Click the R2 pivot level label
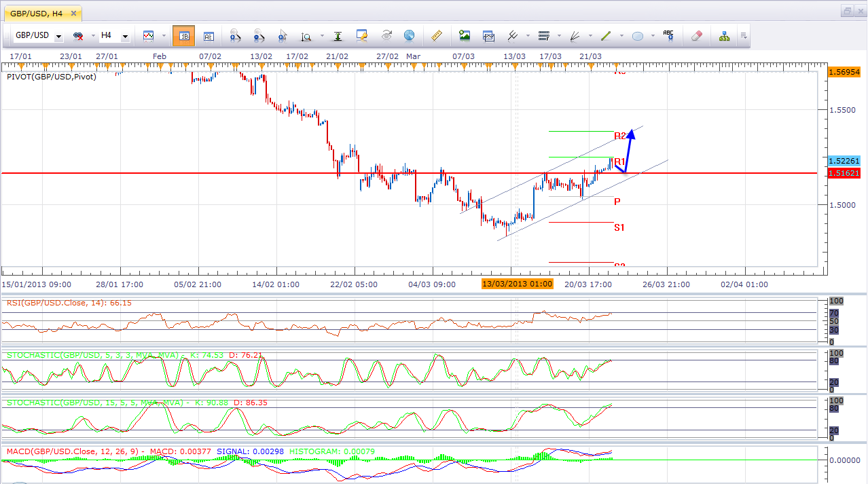Screen dimensions: 868x484 tap(619, 136)
